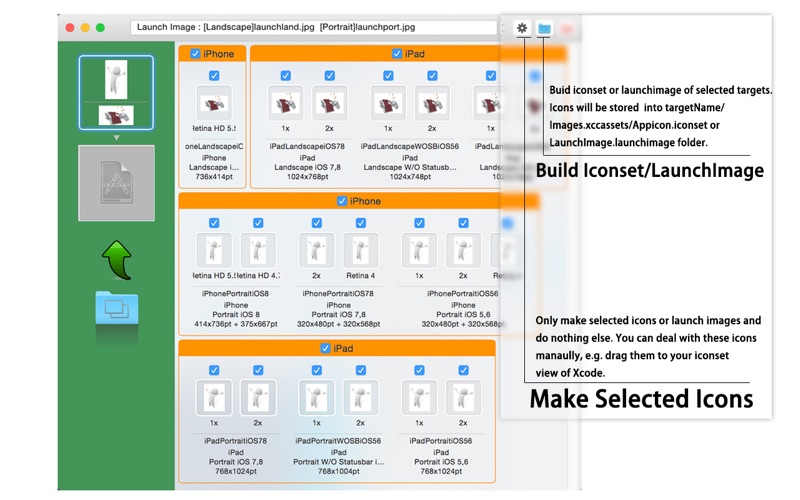Select the iPadLandscapeiOS78 2x image well
The image size is (800, 500).
(x=330, y=103)
